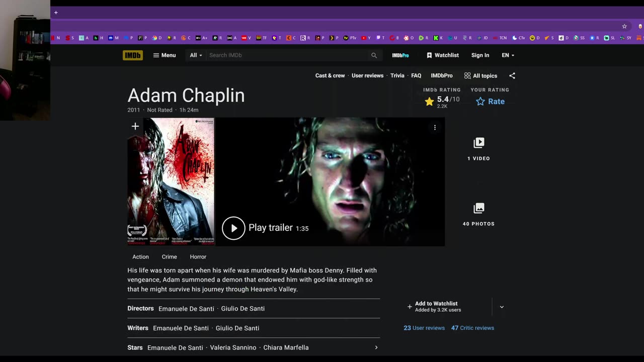Screen dimensions: 644x362
Task: Select the Crime genre chip
Action: click(x=169, y=257)
